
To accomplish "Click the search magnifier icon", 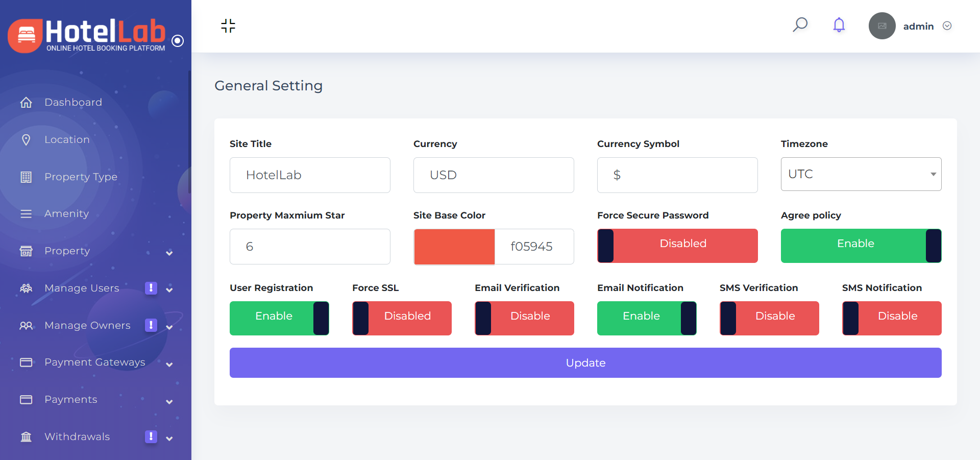I will point(800,25).
